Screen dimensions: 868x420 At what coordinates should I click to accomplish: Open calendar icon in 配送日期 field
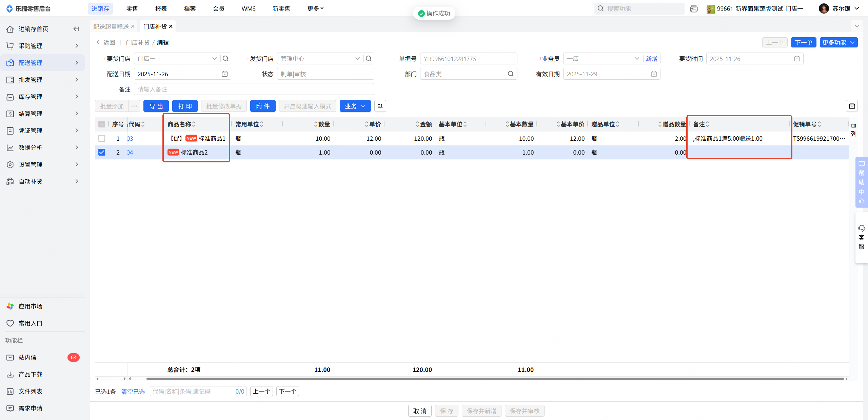tap(224, 74)
